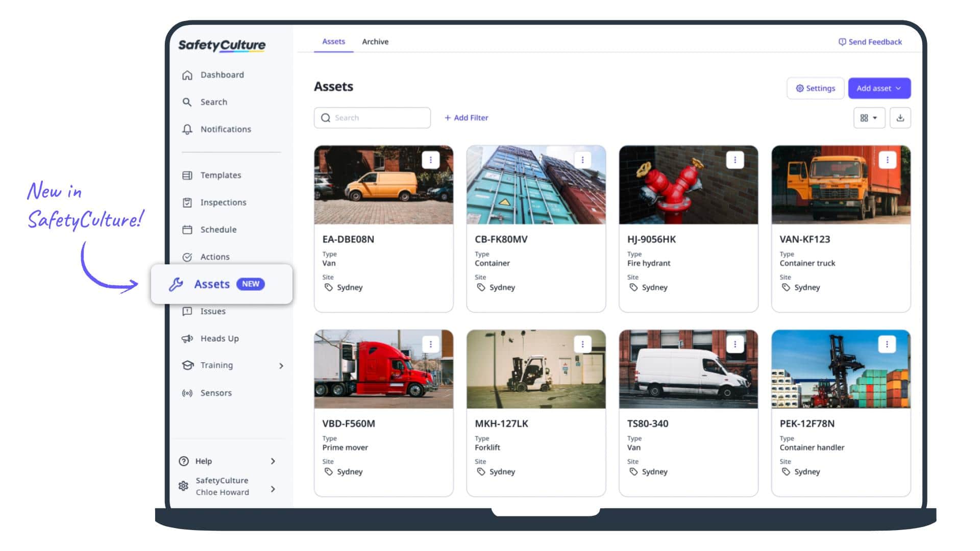Open the Inspections clipboard icon

tap(187, 203)
